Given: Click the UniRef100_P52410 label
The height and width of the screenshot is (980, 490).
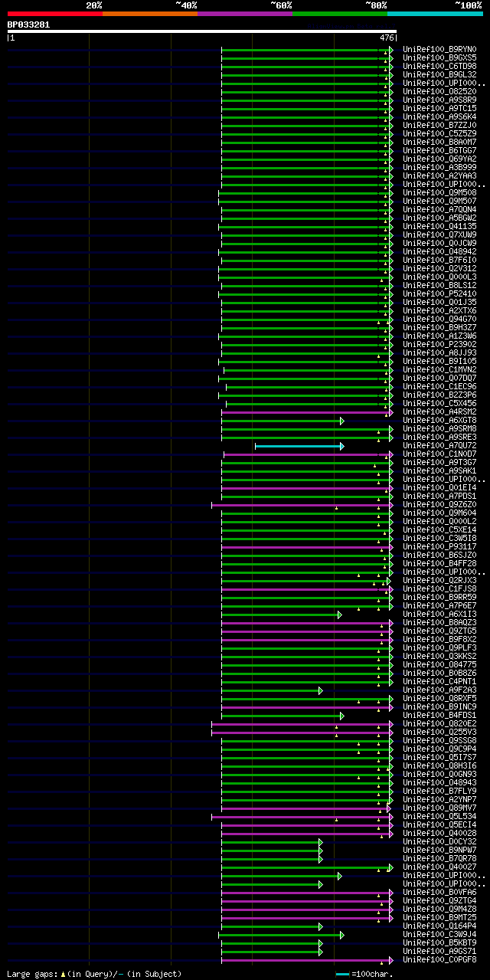Looking at the screenshot, I should point(439,294).
